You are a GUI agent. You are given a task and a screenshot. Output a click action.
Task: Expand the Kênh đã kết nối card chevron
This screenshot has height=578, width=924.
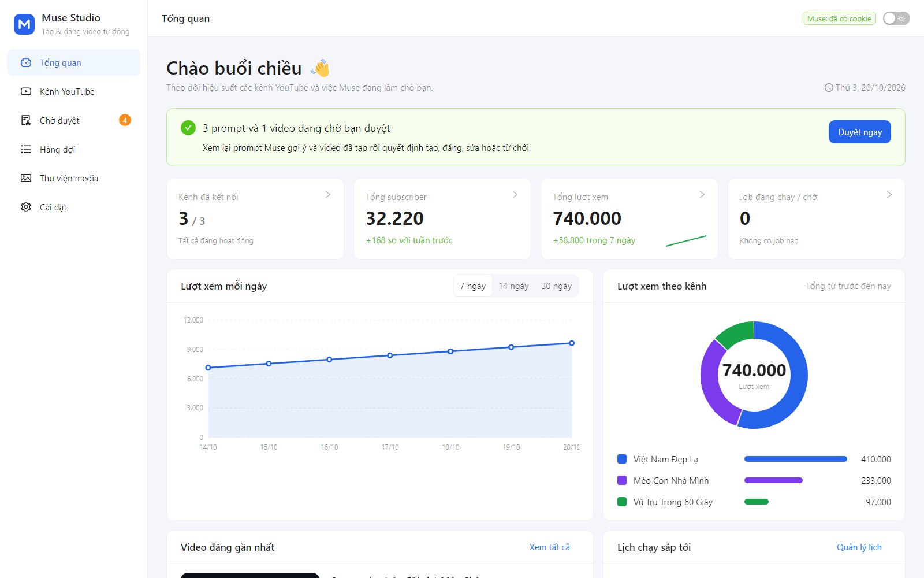point(327,195)
